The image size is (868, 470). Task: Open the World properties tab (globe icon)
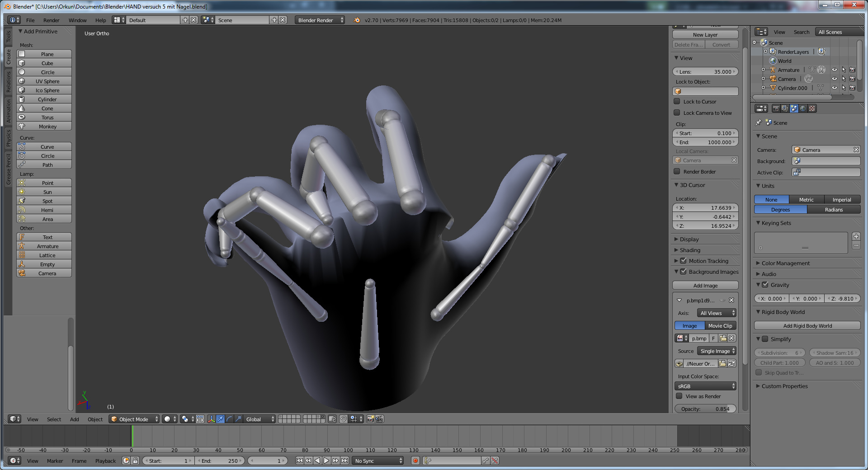tap(803, 108)
